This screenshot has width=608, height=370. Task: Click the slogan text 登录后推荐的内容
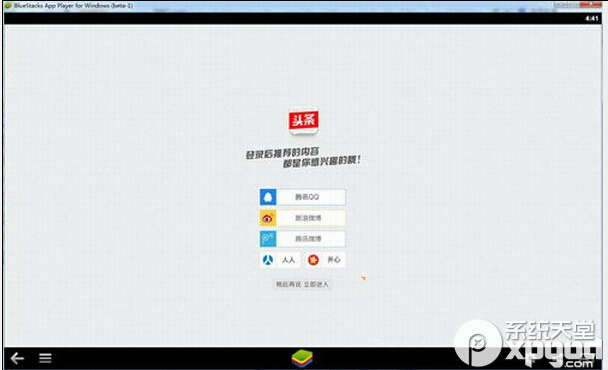pos(282,153)
